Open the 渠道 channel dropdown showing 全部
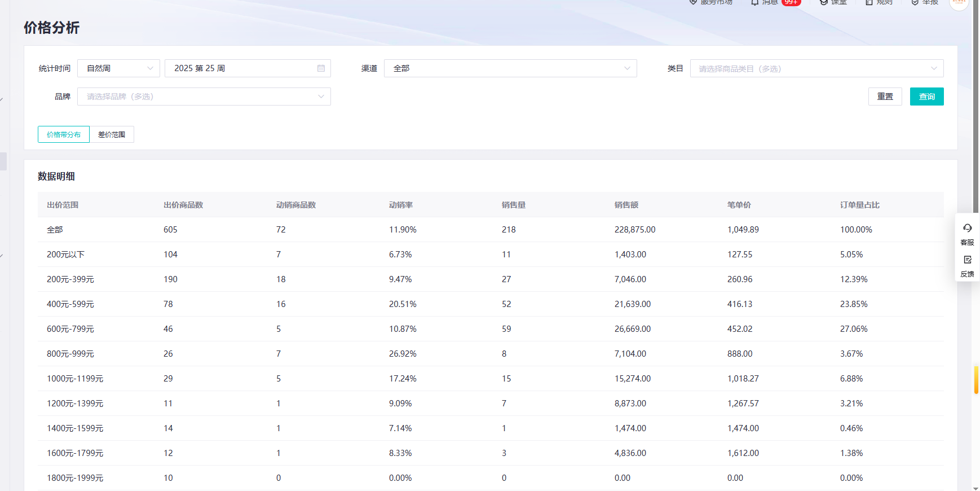The height and width of the screenshot is (491, 980). 510,68
